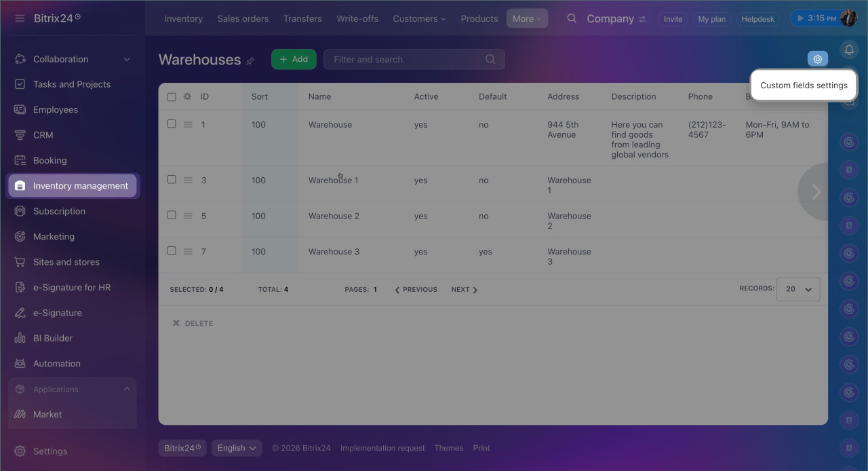Open the Implementation request link
868x471 pixels.
pyautogui.click(x=382, y=448)
